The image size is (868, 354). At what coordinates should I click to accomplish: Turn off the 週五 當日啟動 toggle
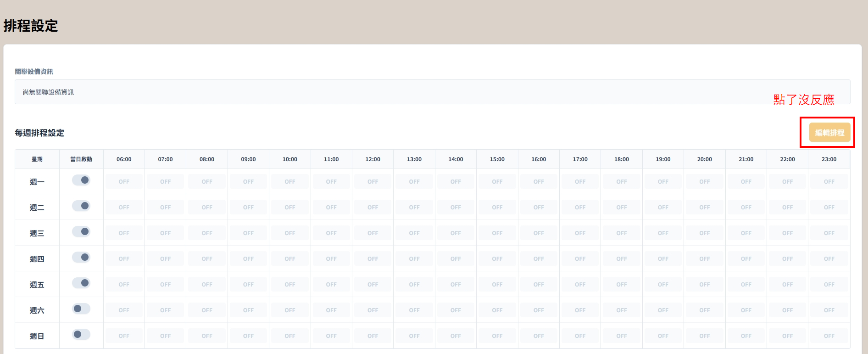[x=81, y=283]
